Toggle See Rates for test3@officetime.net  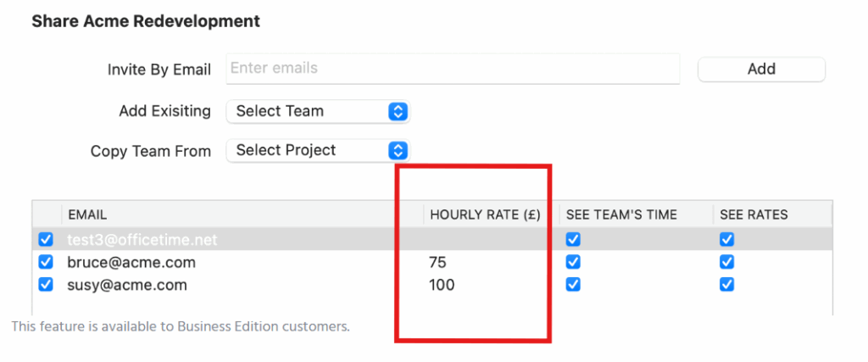(726, 240)
